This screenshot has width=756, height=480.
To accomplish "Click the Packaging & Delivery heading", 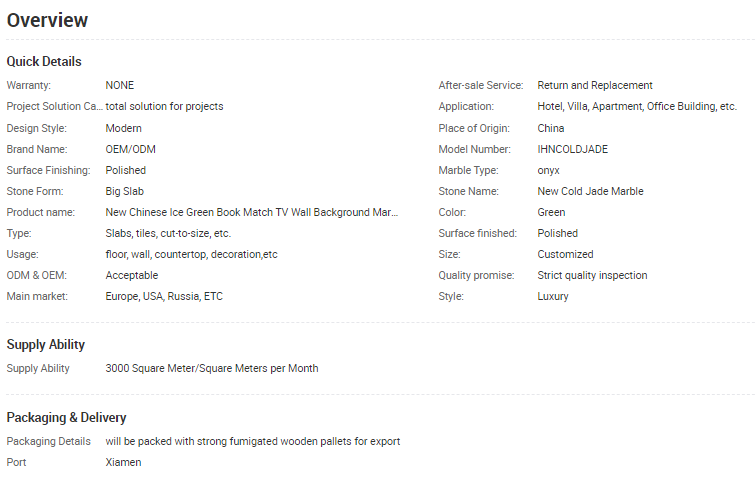I will click(x=67, y=417).
